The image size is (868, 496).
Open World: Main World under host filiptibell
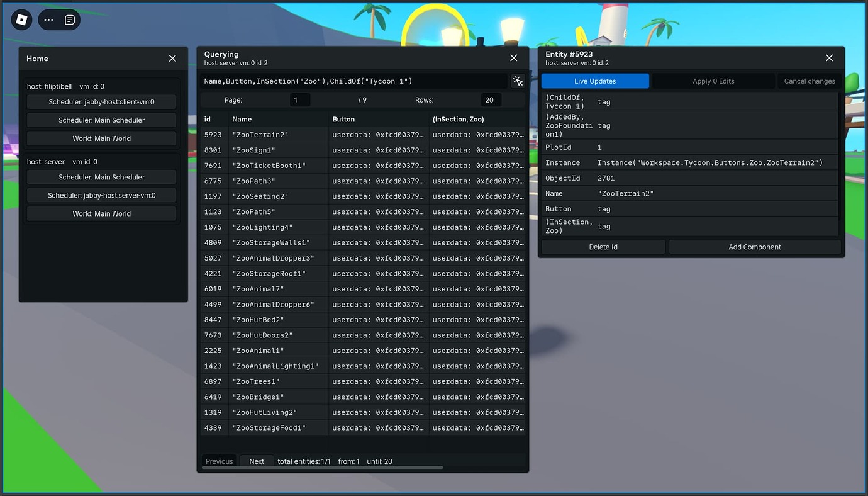tap(101, 138)
